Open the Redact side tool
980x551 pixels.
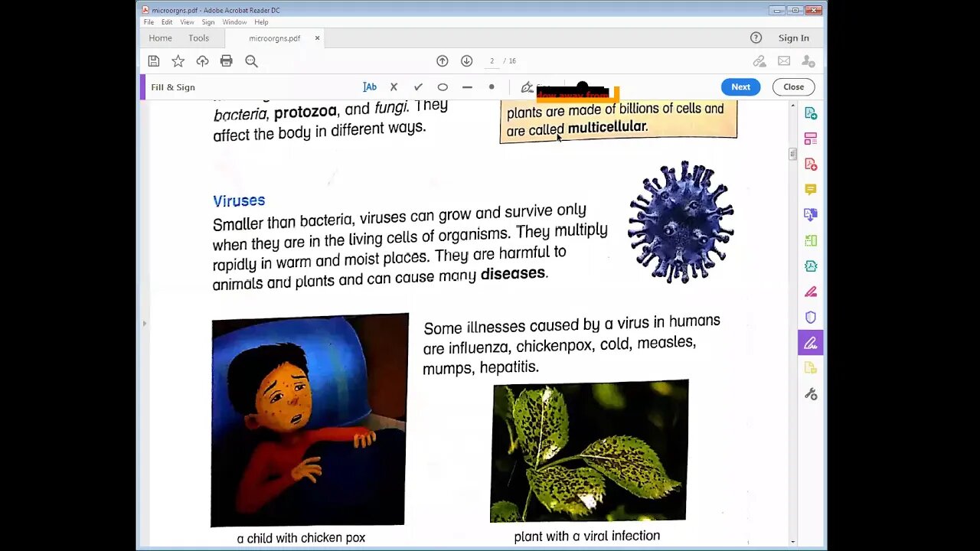click(811, 292)
